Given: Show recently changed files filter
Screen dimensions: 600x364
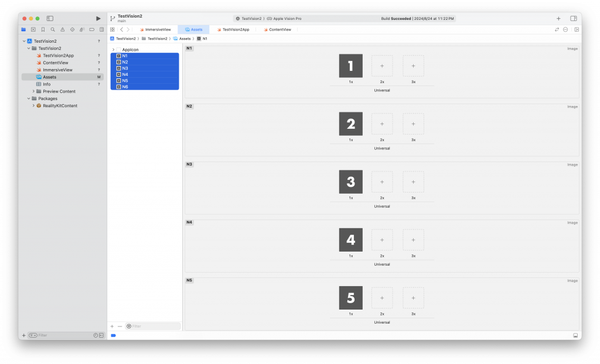Looking at the screenshot, I should pos(96,335).
